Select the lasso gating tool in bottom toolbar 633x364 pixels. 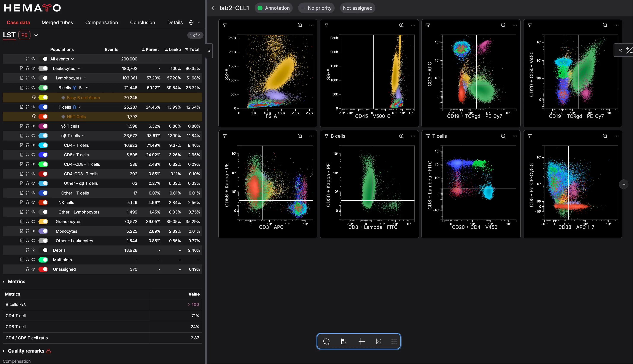326,341
